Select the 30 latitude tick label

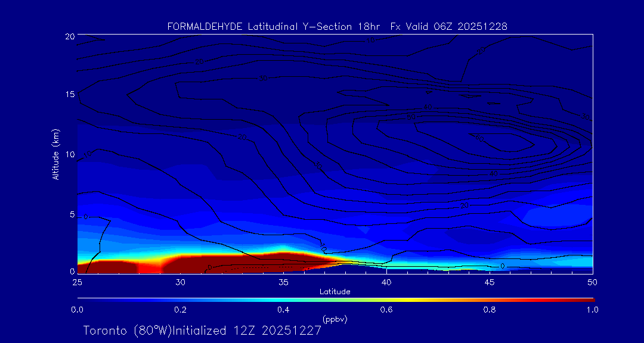click(x=180, y=282)
